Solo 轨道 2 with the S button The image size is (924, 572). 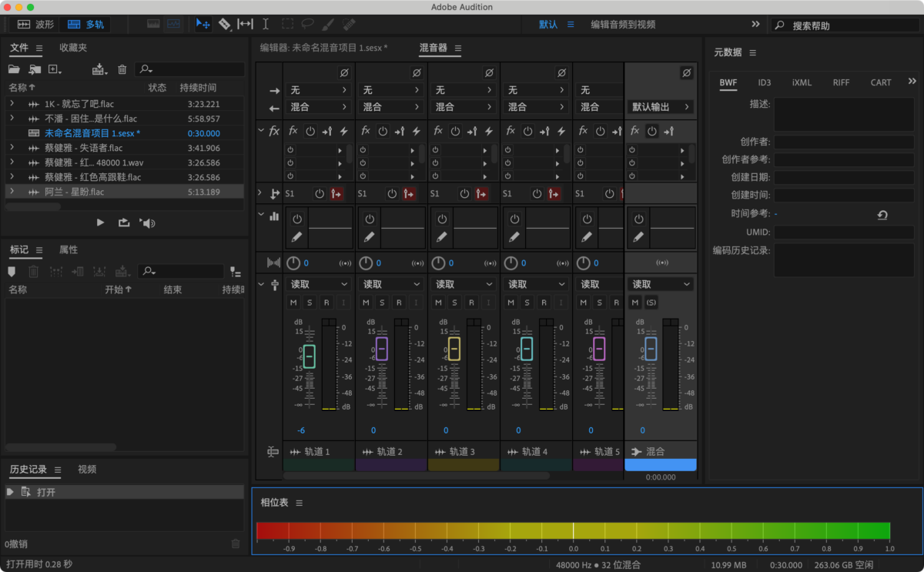(383, 303)
